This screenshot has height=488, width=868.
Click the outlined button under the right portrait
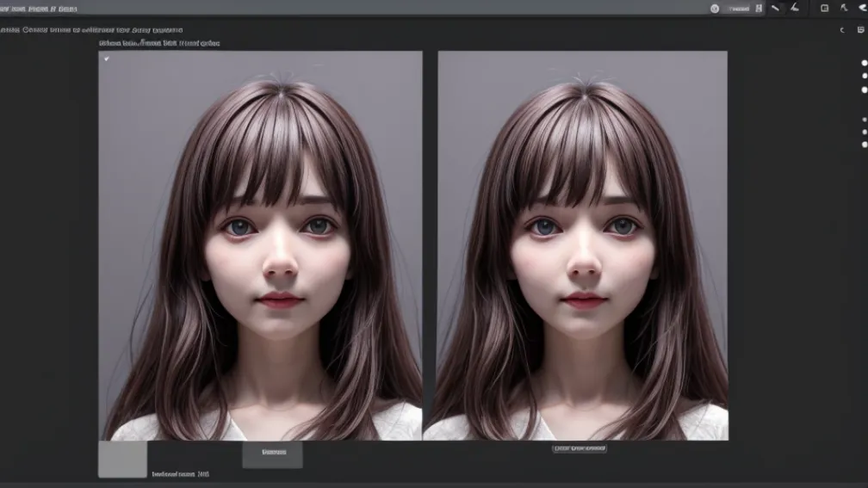pos(579,448)
